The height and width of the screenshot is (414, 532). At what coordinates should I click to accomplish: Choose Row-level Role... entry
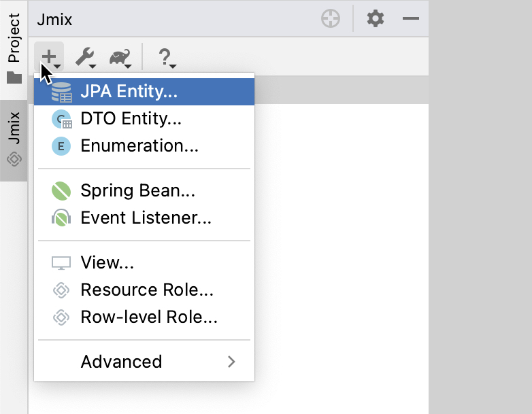tap(149, 317)
